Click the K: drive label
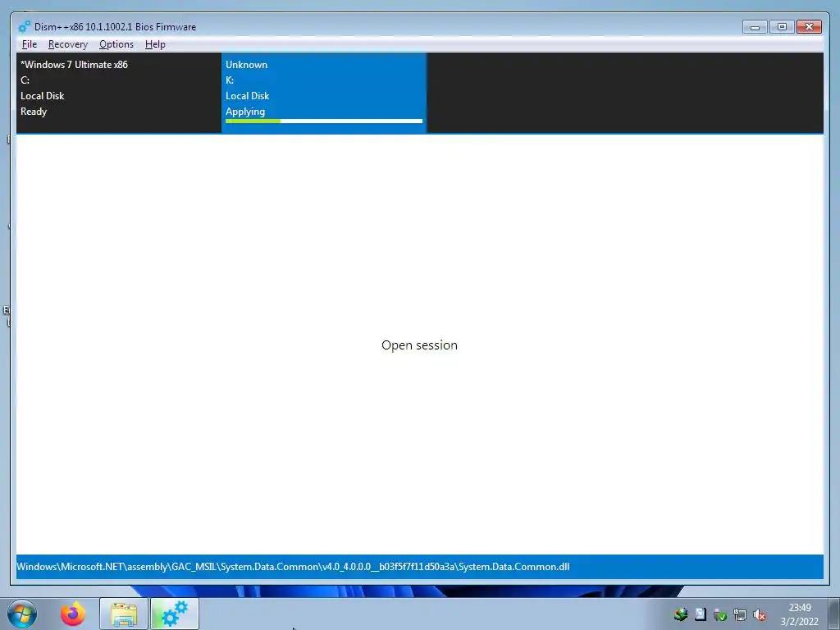This screenshot has height=630, width=840. [230, 80]
